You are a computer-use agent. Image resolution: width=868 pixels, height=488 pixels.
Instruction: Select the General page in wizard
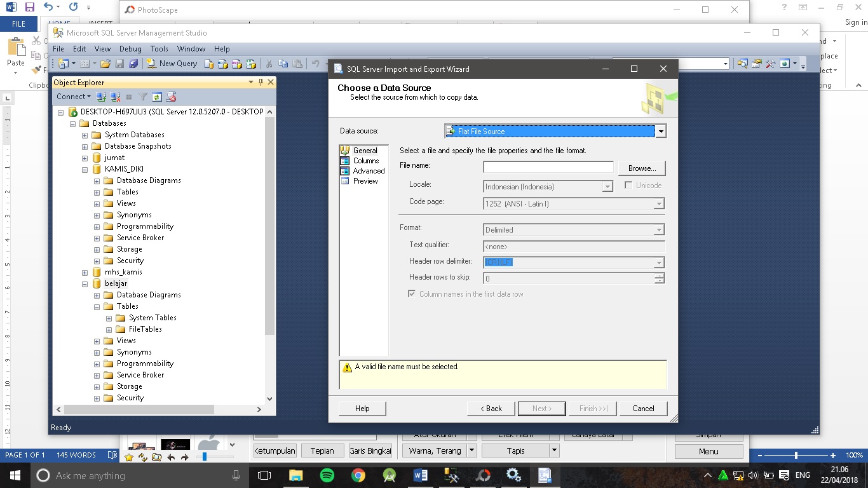point(365,151)
